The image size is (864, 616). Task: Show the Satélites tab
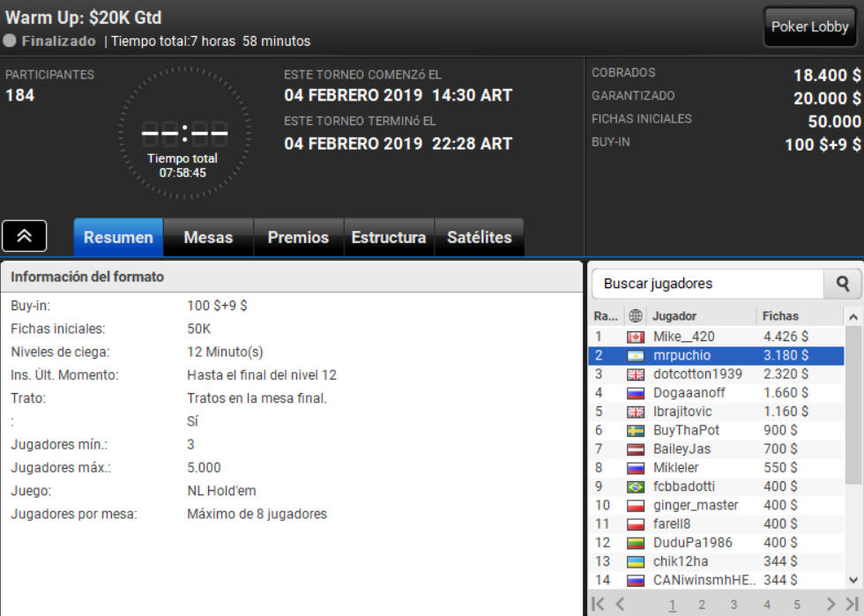coord(480,237)
